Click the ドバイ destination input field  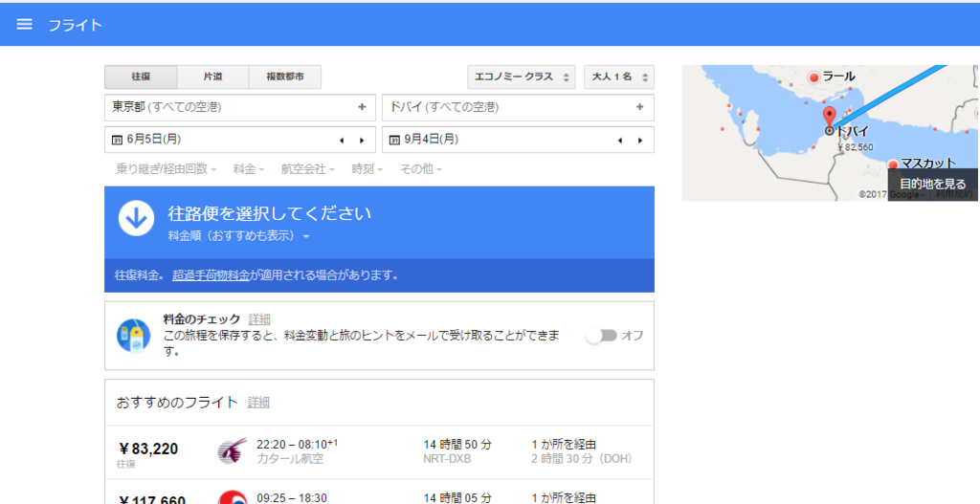pos(518,107)
